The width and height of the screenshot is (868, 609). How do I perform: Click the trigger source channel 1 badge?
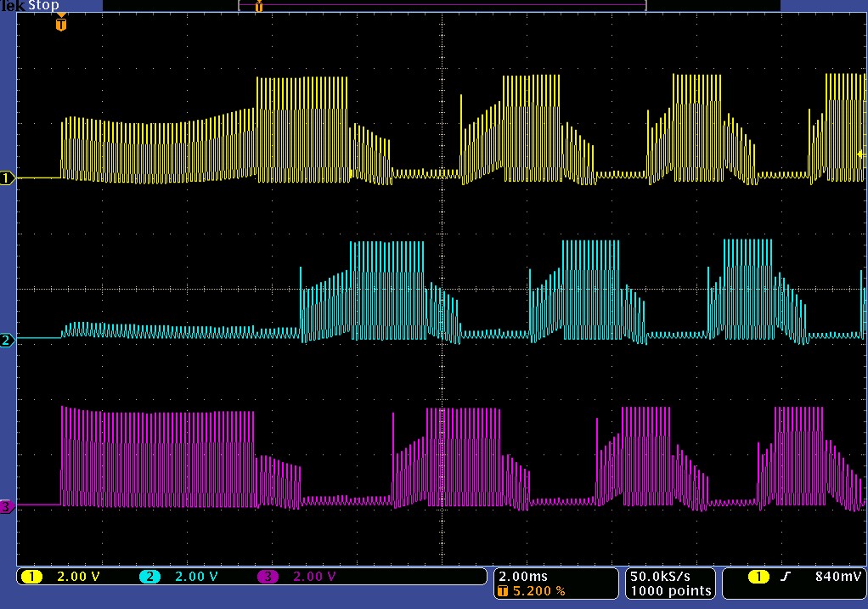click(758, 577)
